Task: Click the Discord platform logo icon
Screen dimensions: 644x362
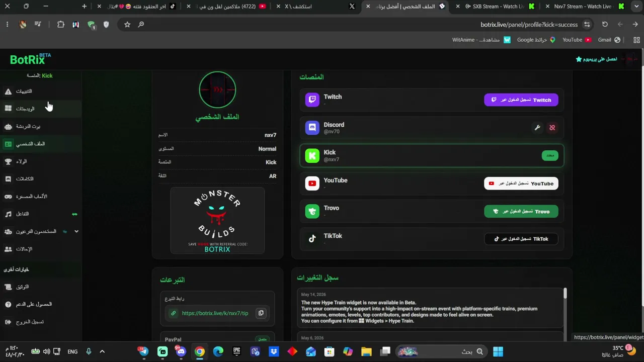Action: 312,128
